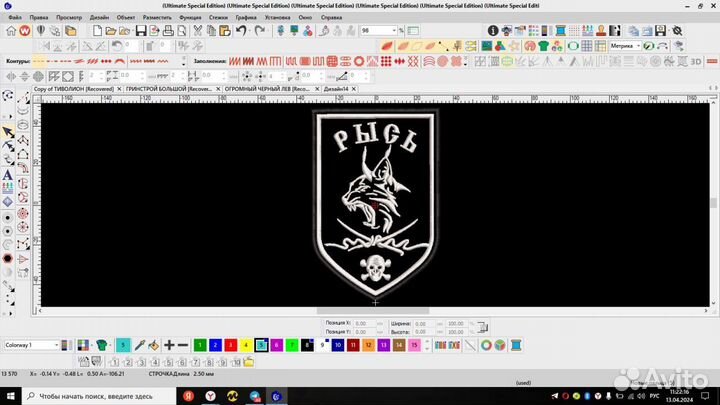Click the plus Add Color icon
720x405 pixels.
(x=169, y=345)
